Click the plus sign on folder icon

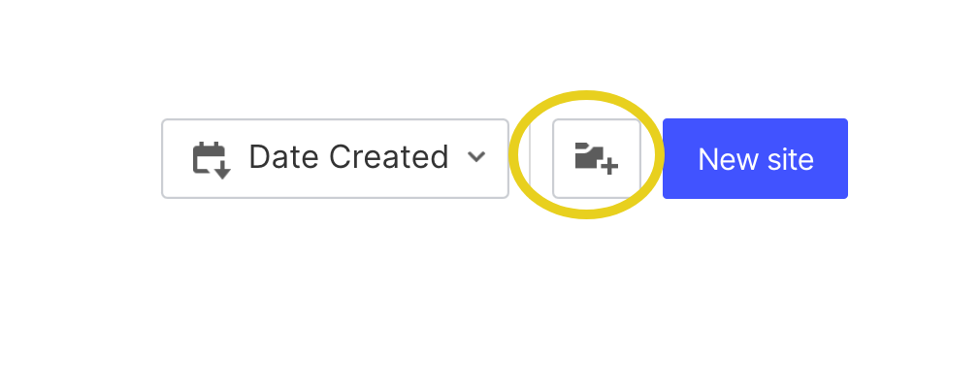pos(609,166)
